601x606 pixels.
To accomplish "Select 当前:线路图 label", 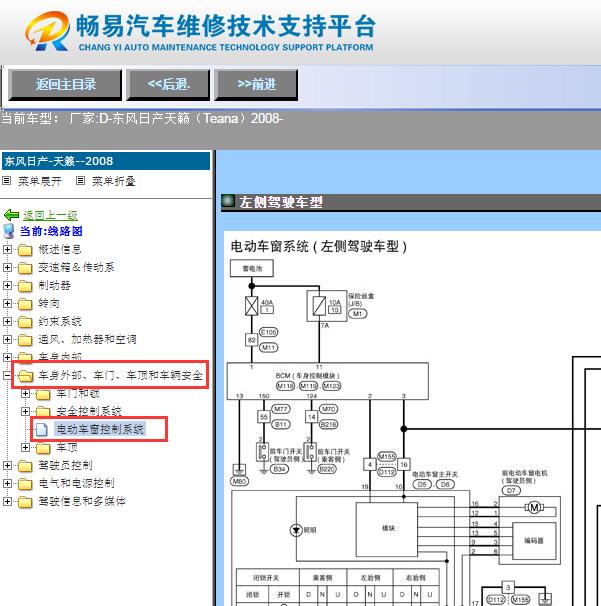I will tap(51, 231).
